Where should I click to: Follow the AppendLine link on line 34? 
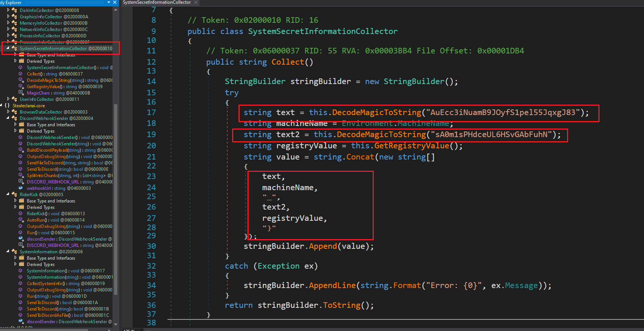point(332,285)
